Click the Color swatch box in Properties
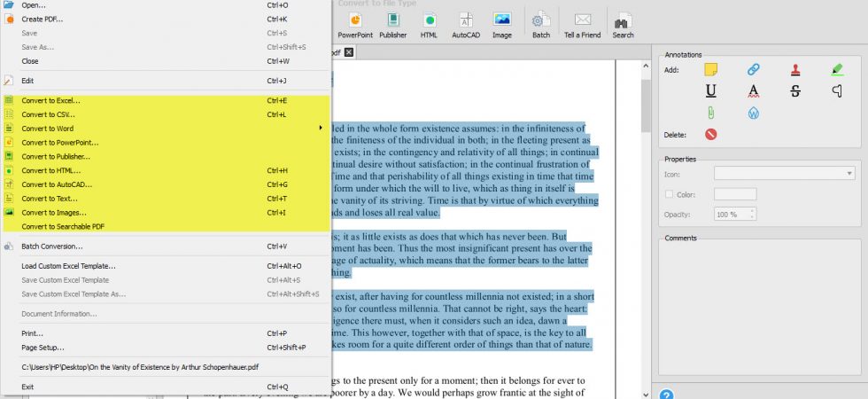The height and width of the screenshot is (399, 868). pyautogui.click(x=735, y=194)
